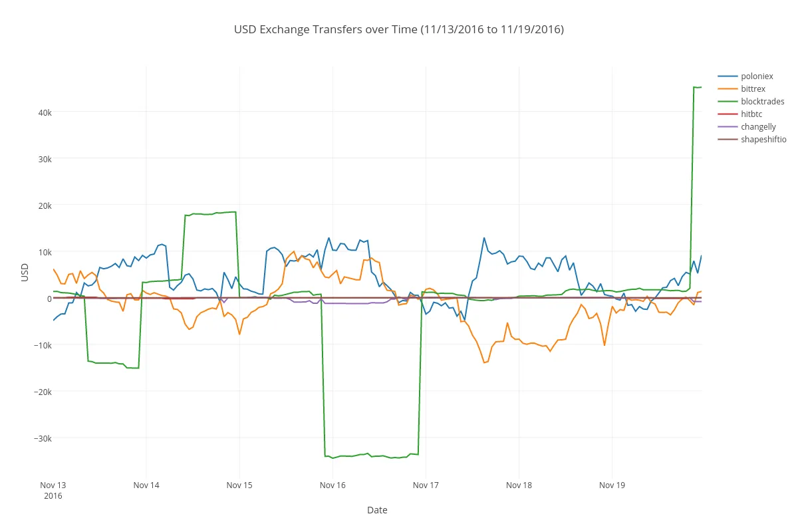Click the green blocktrades legend line swatch
This screenshot has width=798, height=532.
tap(728, 102)
